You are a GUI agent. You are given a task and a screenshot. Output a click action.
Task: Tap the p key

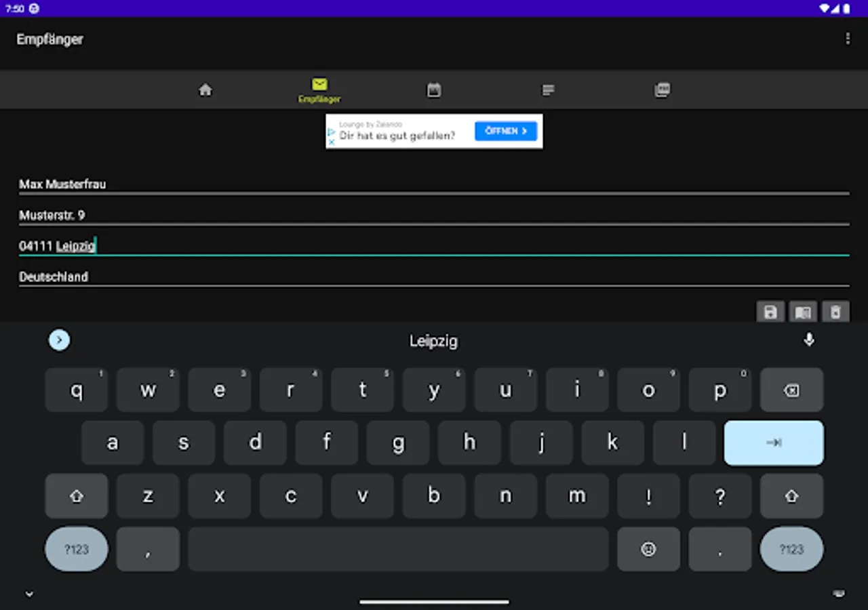[720, 390]
